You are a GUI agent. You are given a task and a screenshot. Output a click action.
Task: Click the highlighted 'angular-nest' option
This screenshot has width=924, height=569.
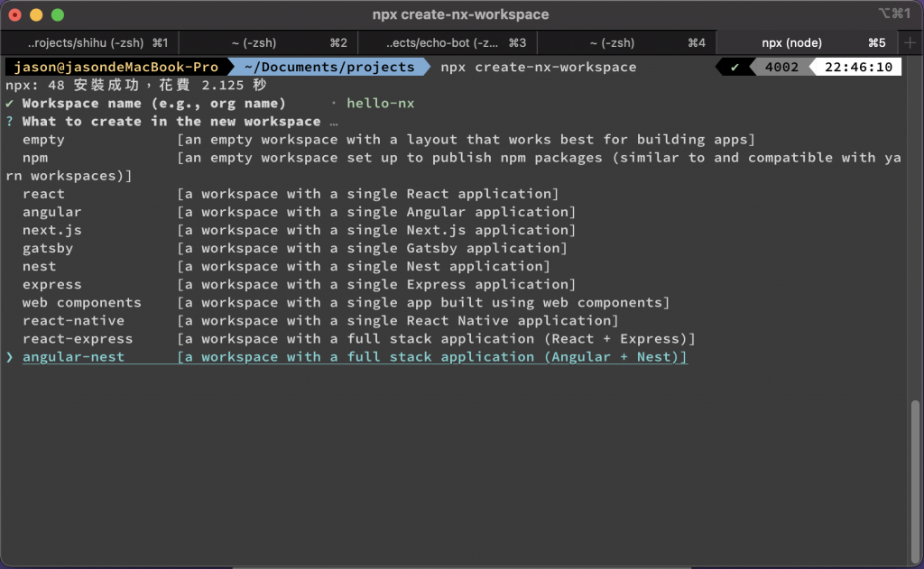point(74,357)
